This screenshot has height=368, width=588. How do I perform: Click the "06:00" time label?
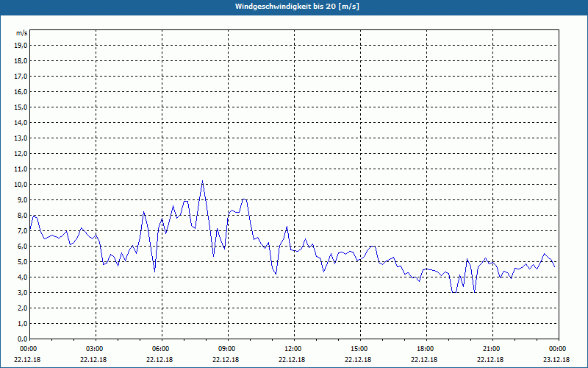(x=162, y=349)
